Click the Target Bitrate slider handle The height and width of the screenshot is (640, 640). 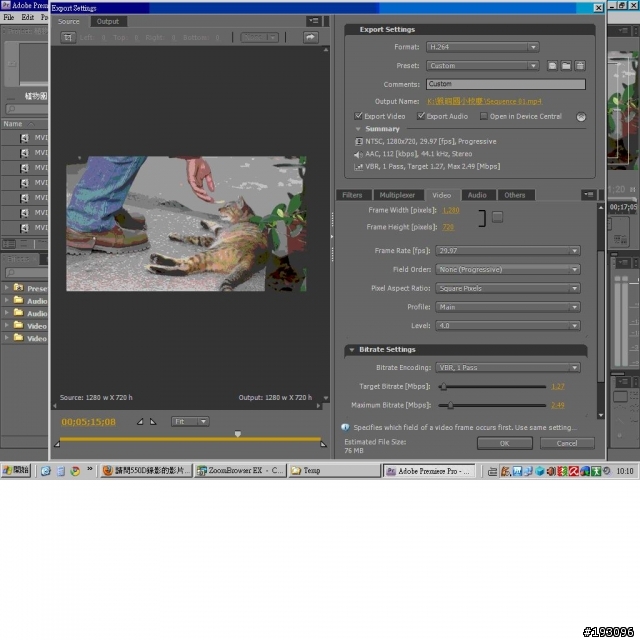click(x=443, y=386)
